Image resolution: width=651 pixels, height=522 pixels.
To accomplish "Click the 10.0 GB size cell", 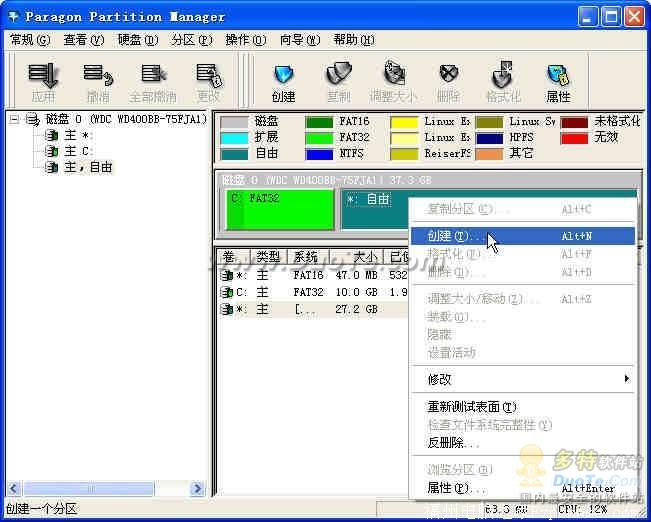I will (x=356, y=292).
